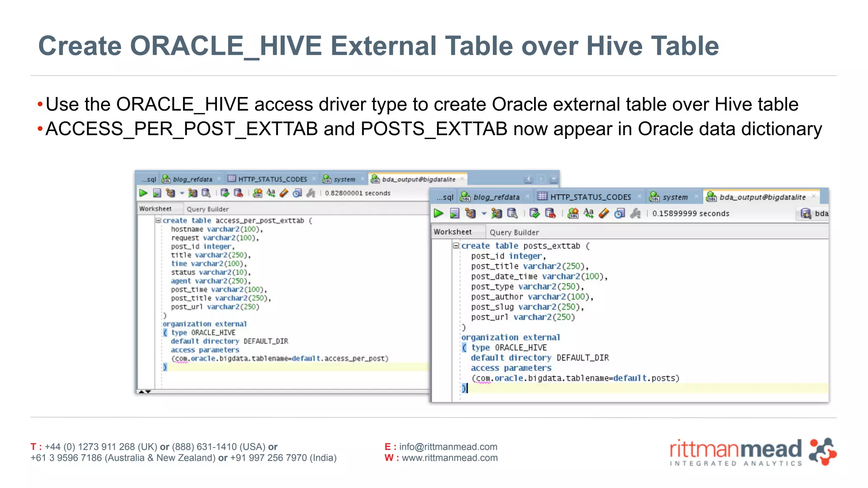Switch to HTTP_STATUS_CODES tab in right window

(590, 197)
